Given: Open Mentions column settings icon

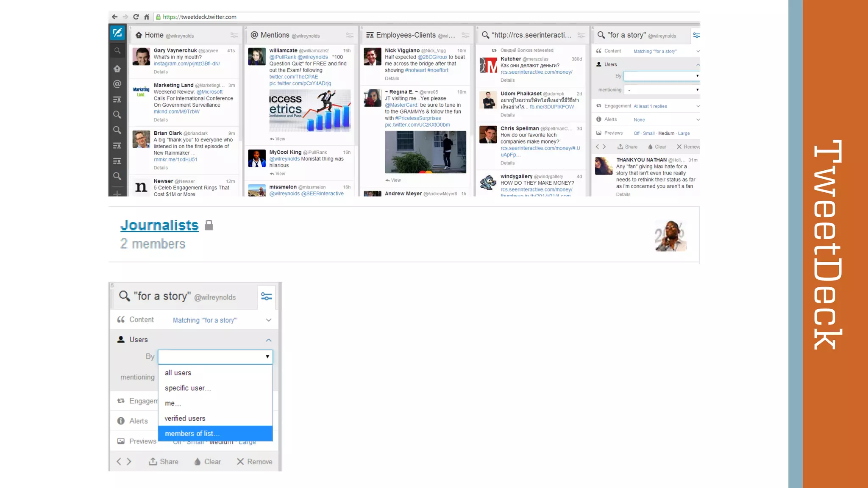Looking at the screenshot, I should [350, 35].
